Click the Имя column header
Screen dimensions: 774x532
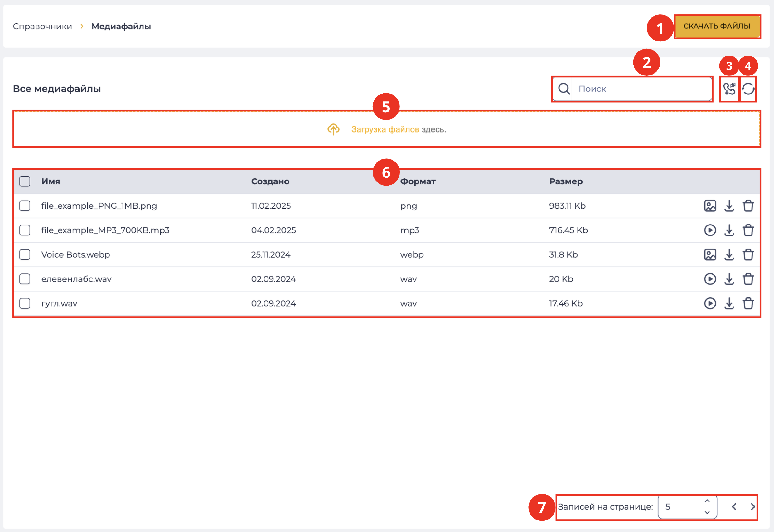[x=51, y=181]
